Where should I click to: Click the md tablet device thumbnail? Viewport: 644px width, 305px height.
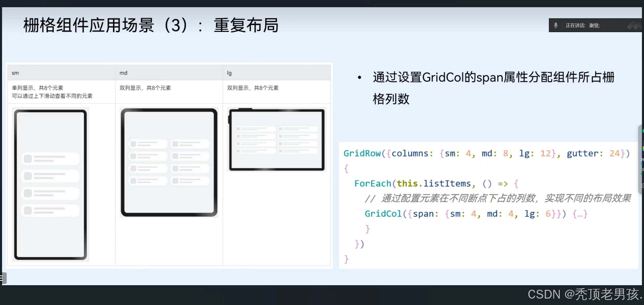click(169, 162)
